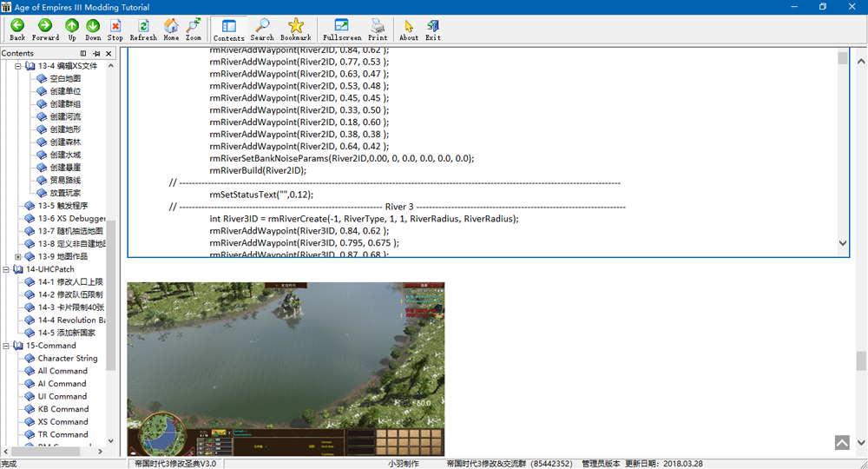Click the code box scroll-down arrow
The width and height of the screenshot is (868, 469).
click(843, 242)
